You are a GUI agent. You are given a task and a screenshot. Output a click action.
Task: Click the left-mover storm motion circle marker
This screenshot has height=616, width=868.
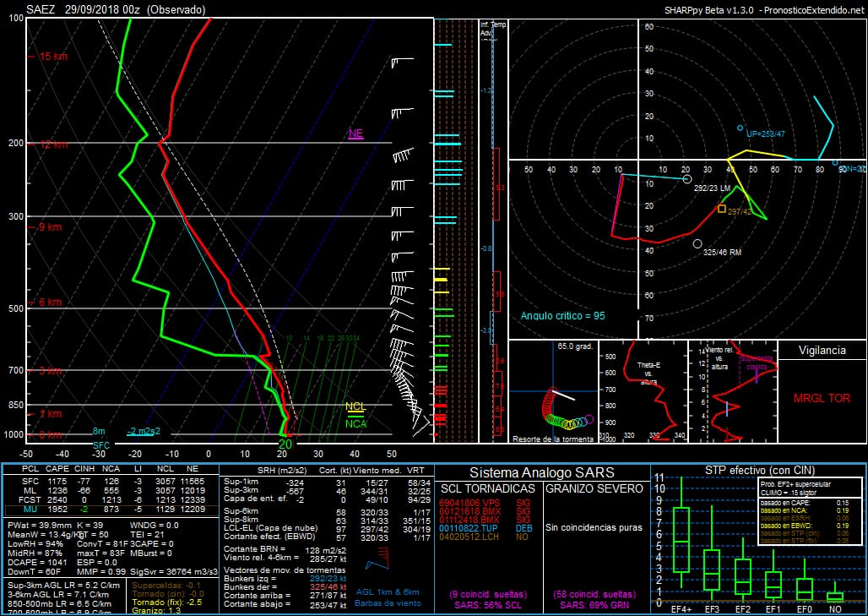pyautogui.click(x=686, y=179)
